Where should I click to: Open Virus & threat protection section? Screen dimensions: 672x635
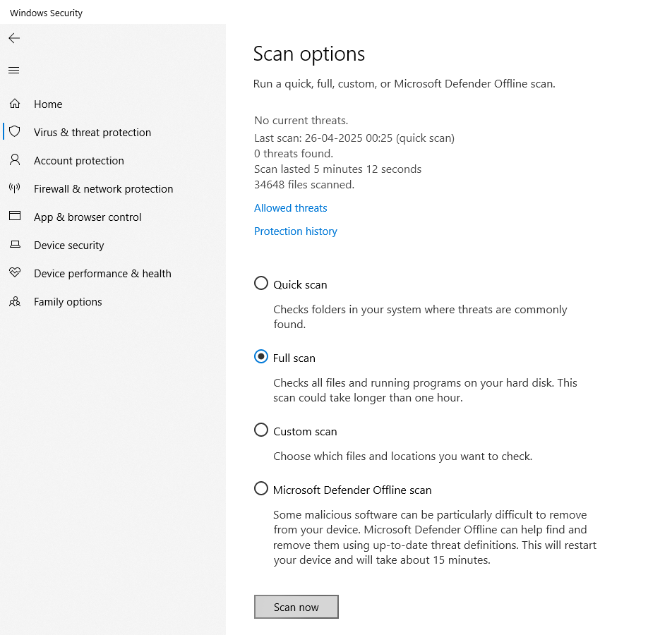coord(92,133)
